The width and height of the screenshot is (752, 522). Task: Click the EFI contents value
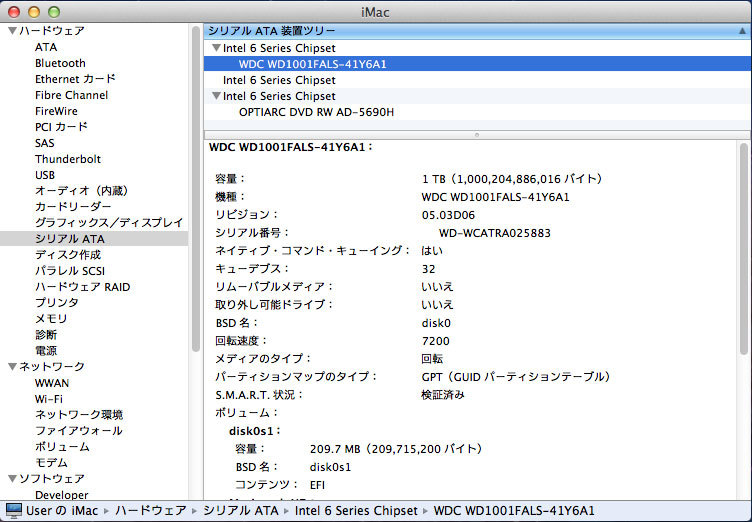pyautogui.click(x=317, y=485)
